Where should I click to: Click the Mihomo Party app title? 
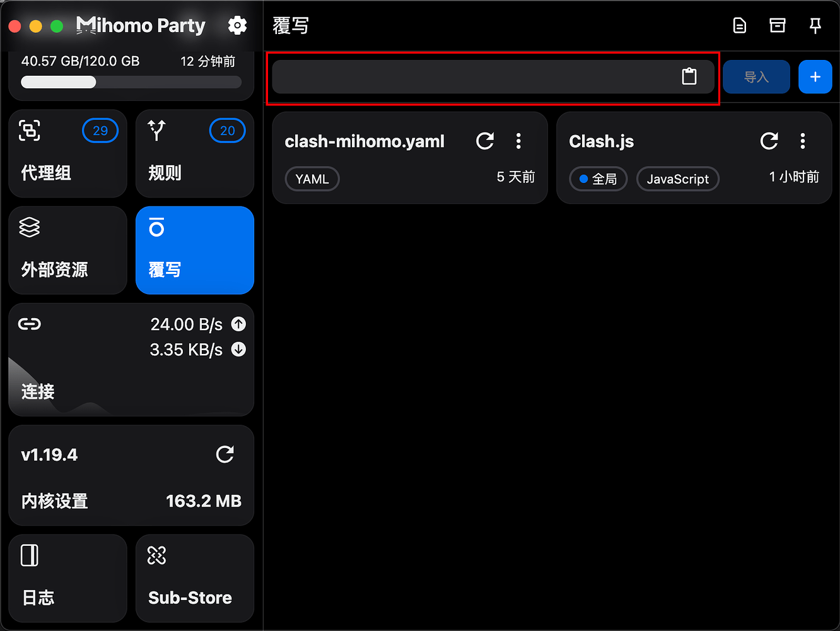click(x=141, y=25)
